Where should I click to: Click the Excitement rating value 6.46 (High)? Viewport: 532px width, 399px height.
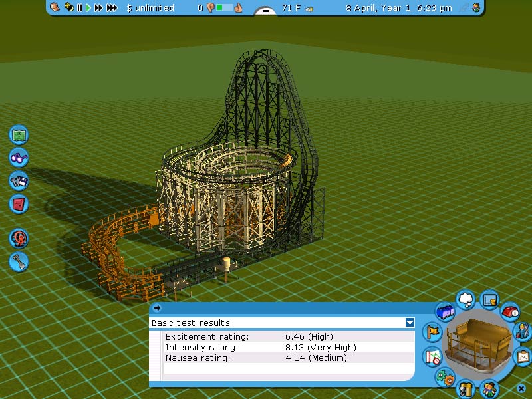pyautogui.click(x=309, y=336)
